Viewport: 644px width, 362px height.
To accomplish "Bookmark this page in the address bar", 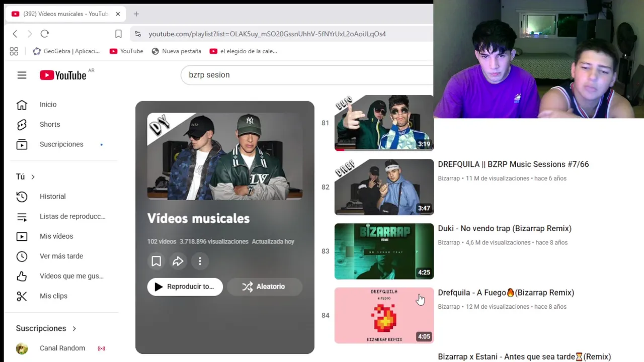I will (x=118, y=34).
